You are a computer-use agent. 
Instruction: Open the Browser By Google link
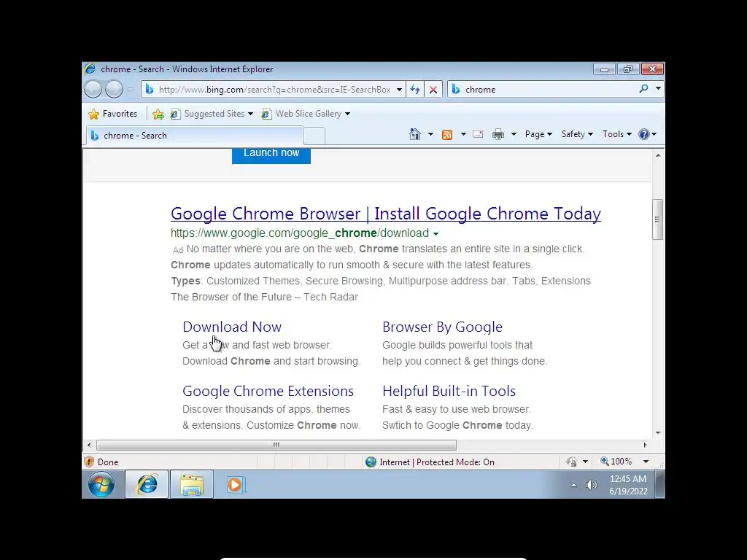(442, 327)
